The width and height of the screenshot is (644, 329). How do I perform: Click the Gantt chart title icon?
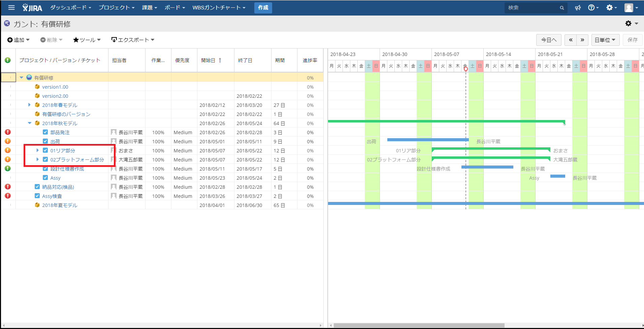[7, 23]
